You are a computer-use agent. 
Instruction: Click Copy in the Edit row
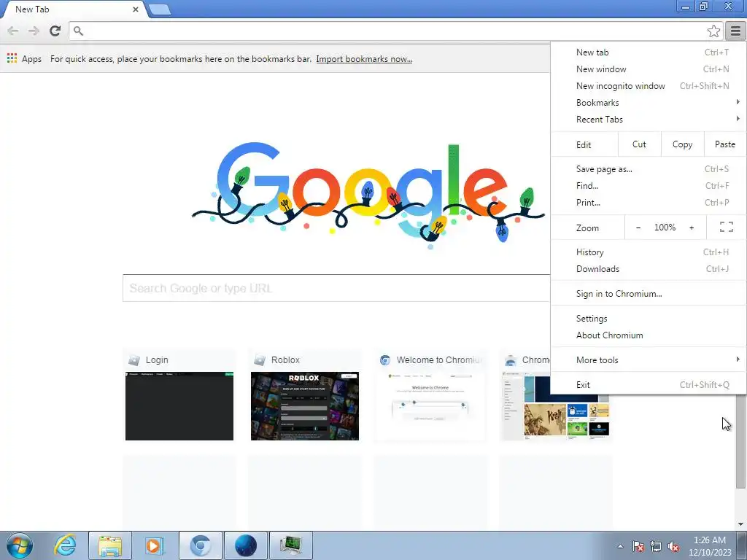[682, 144]
